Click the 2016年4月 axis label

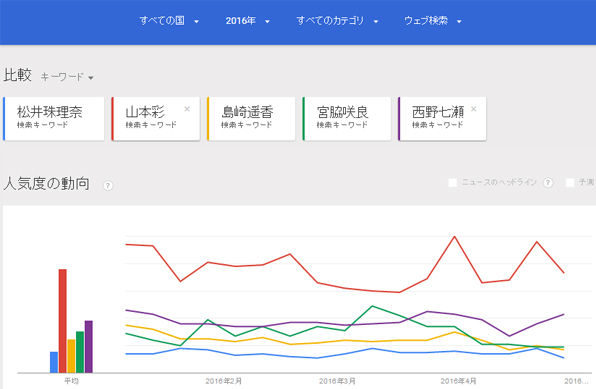click(458, 381)
